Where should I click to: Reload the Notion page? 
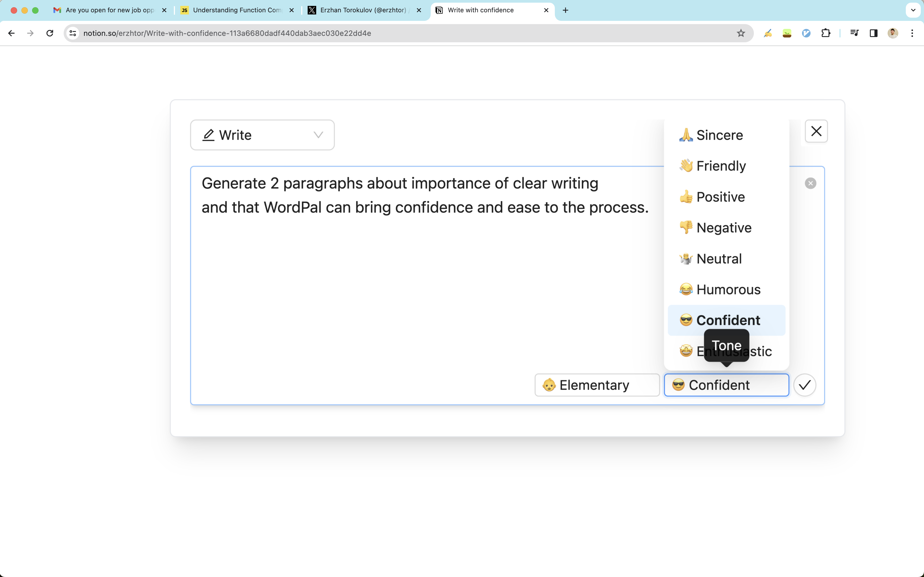coord(49,33)
